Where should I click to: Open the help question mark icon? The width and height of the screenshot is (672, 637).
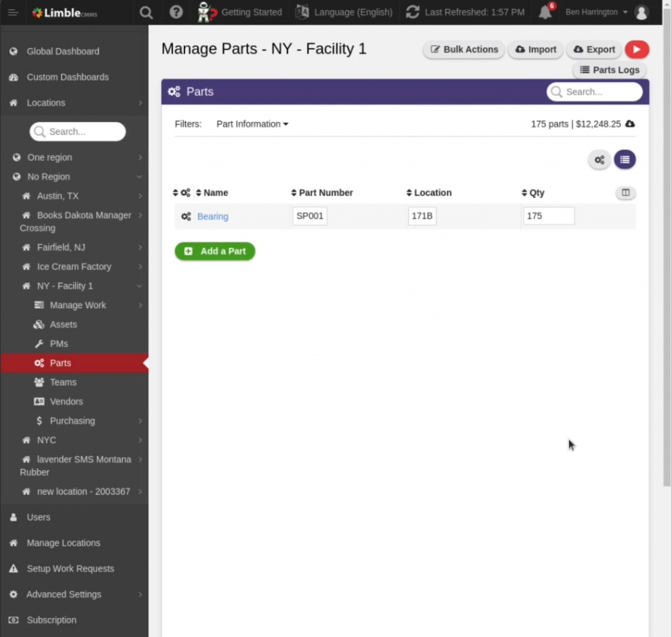coord(176,12)
